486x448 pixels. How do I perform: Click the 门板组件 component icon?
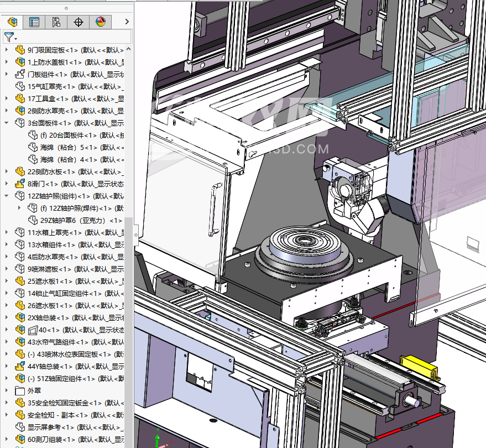tap(20, 75)
